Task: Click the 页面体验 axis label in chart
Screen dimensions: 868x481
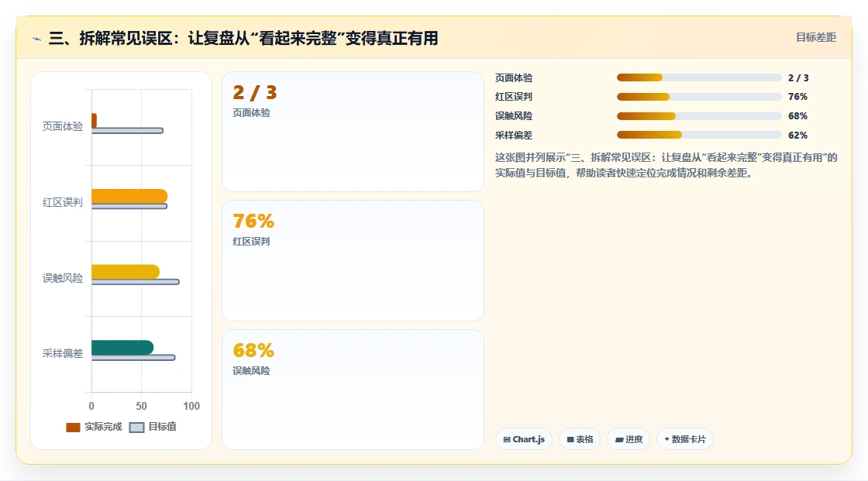Action: pos(63,126)
